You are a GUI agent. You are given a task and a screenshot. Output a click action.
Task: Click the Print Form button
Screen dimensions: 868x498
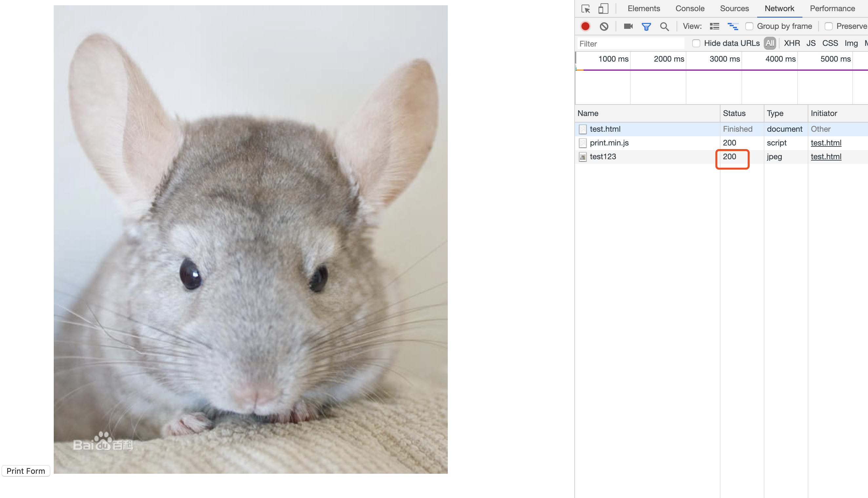click(x=26, y=471)
